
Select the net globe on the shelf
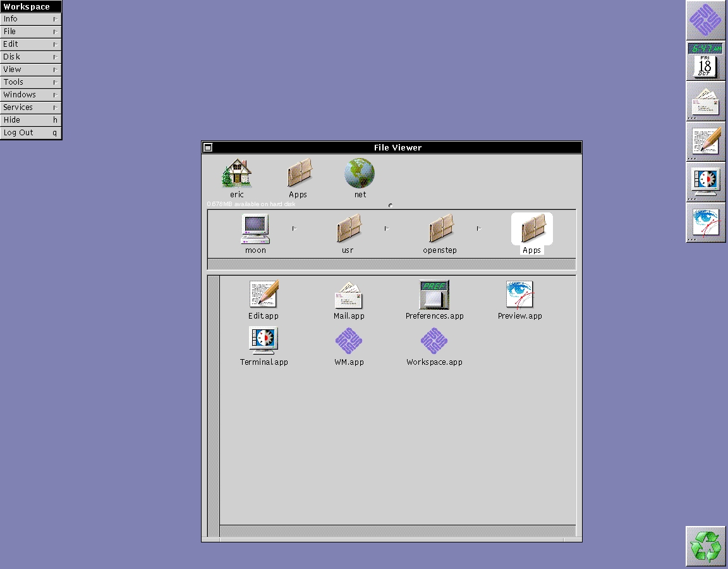[360, 174]
